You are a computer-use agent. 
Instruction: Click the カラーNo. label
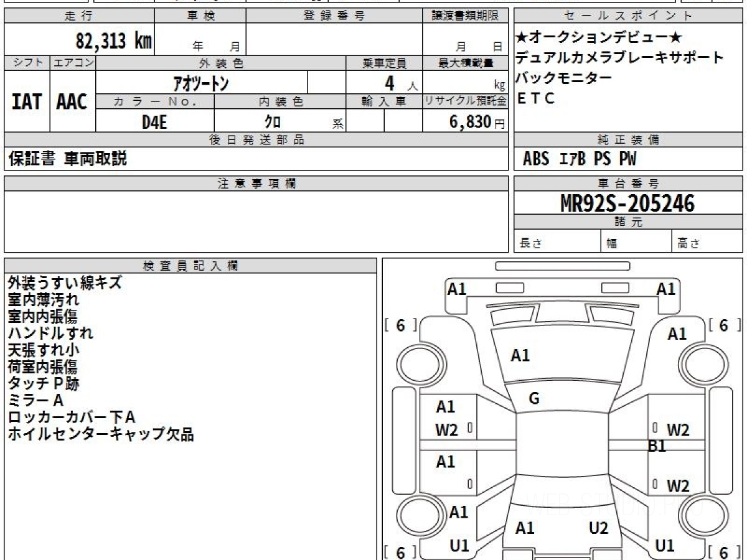[155, 101]
